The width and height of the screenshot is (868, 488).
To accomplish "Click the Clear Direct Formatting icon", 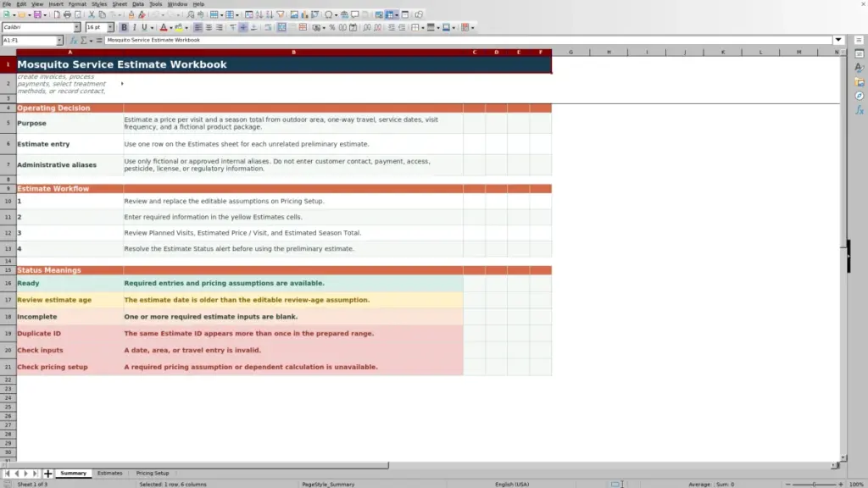I will point(142,14).
